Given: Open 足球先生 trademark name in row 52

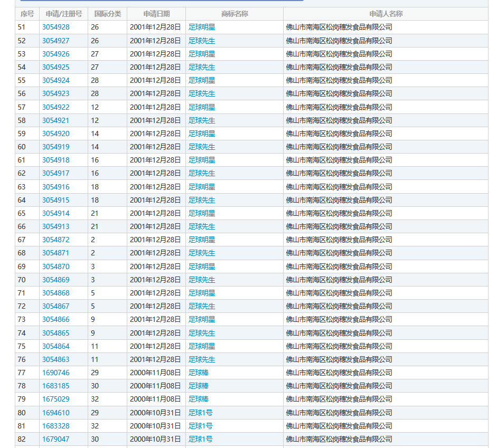Looking at the screenshot, I should [202, 41].
